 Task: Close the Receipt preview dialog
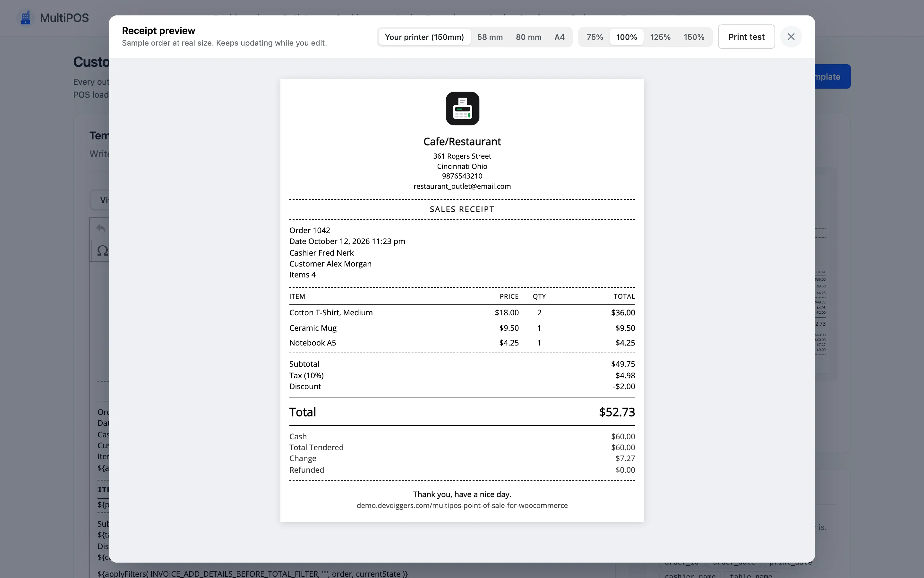point(791,37)
